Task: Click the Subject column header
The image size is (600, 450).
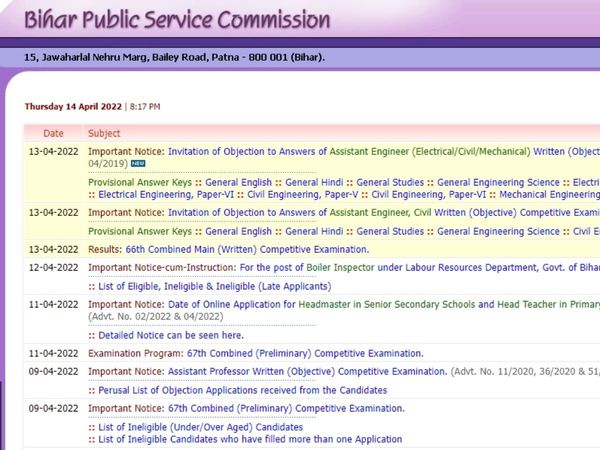Action: point(104,134)
